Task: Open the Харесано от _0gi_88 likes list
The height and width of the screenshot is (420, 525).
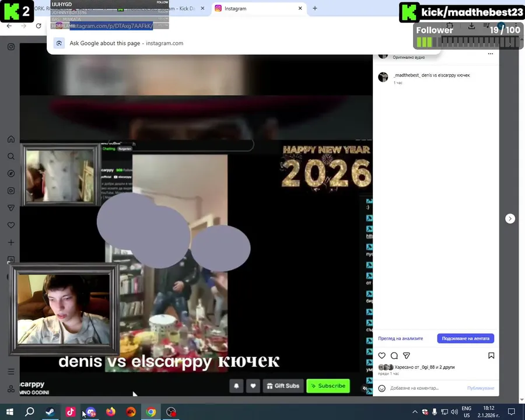Action: click(425, 367)
